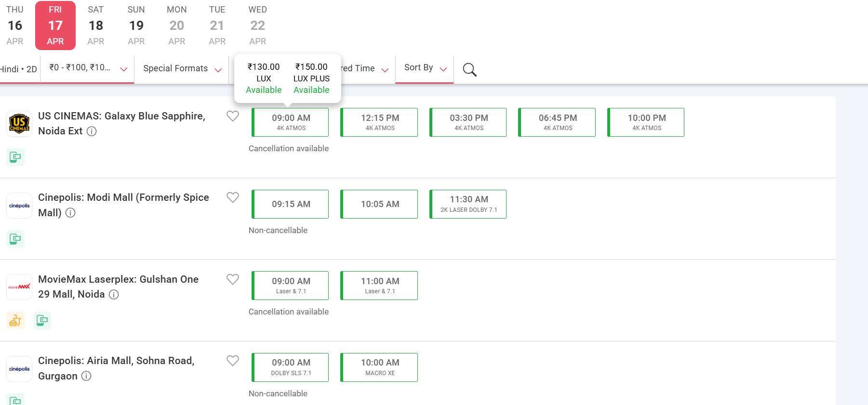Book US Cinemas 10:00 PM show
This screenshot has height=405, width=868.
646,122
